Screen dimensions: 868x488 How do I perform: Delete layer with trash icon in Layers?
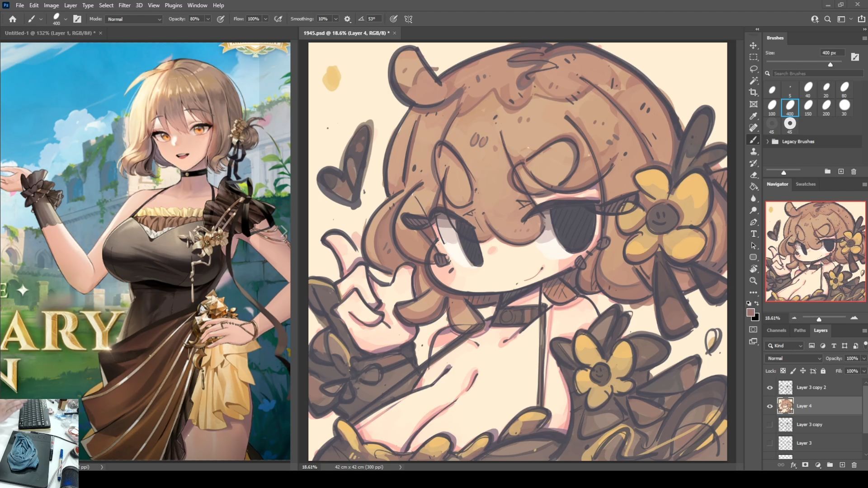[854, 465]
